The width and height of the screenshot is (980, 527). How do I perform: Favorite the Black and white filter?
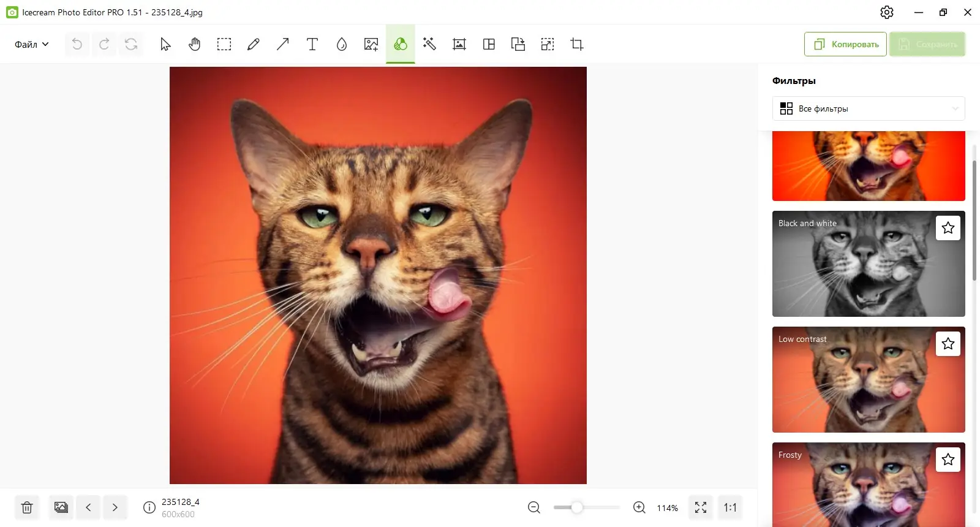948,228
